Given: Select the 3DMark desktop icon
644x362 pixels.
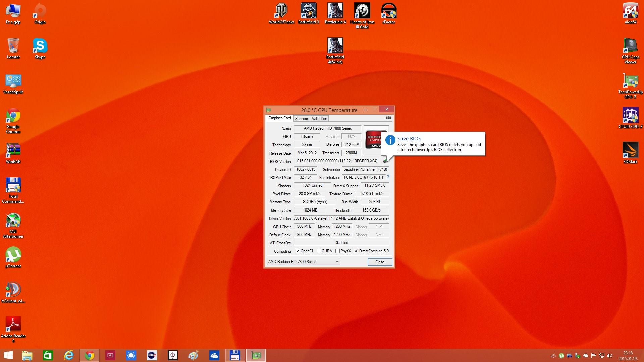Looking at the screenshot, I should [630, 153].
